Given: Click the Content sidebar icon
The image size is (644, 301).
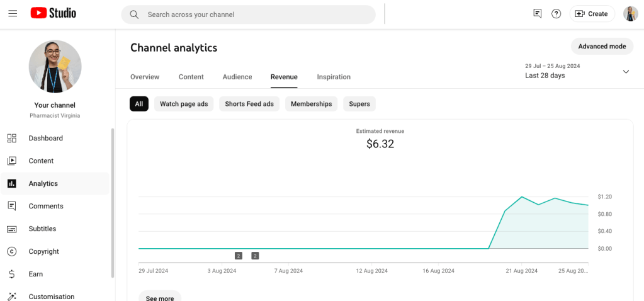Looking at the screenshot, I should click(x=12, y=161).
